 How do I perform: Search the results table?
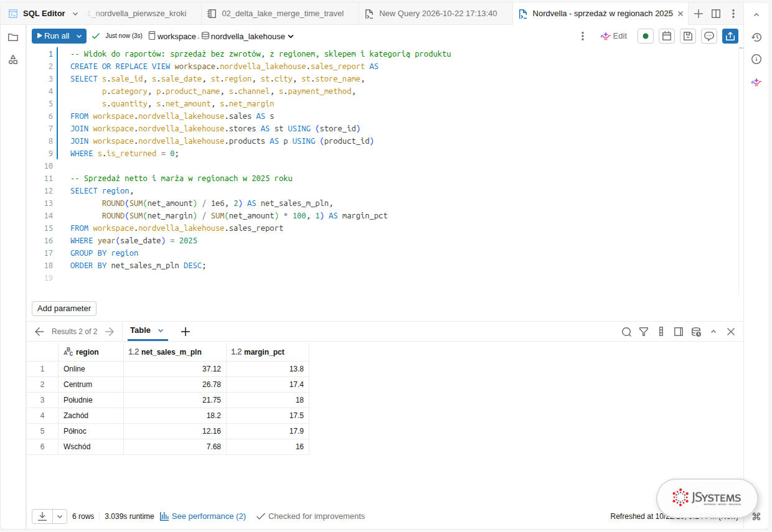point(626,332)
